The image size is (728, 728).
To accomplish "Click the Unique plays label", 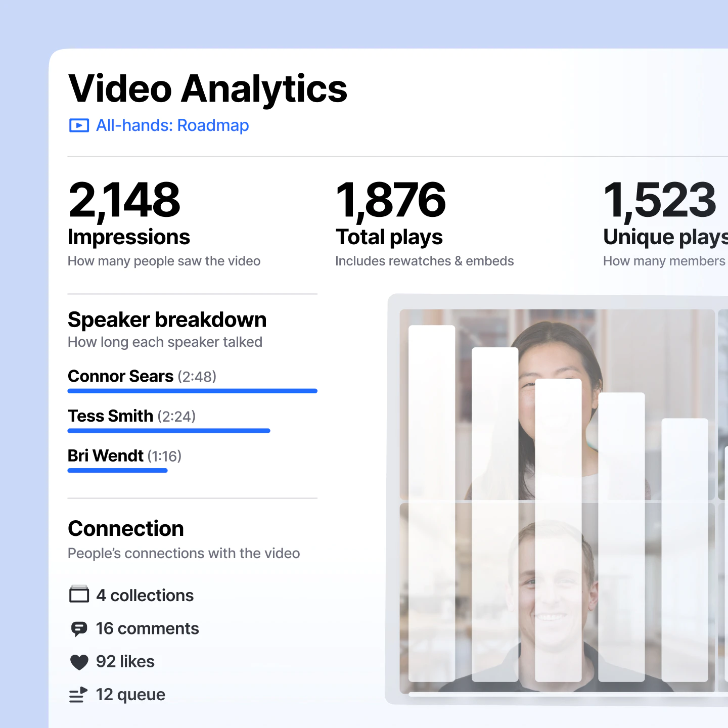I will [665, 237].
